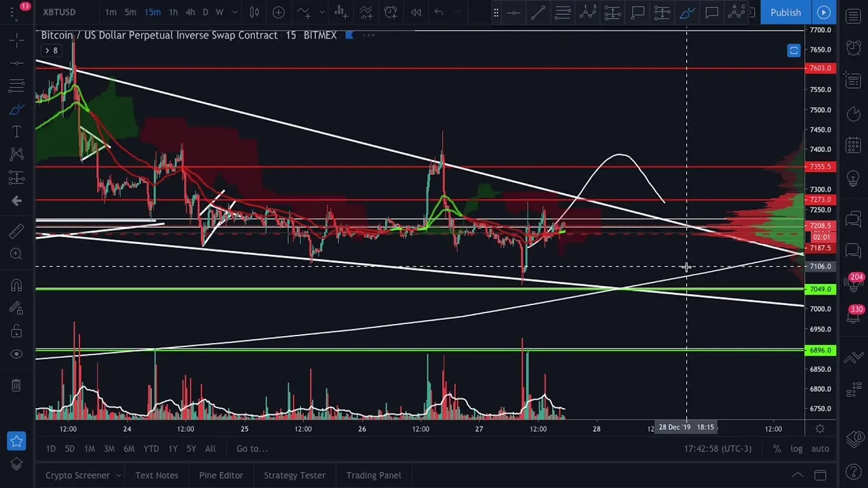Viewport: 868px width, 488px height.
Task: Open chart settings gear at time axis
Action: point(820,428)
